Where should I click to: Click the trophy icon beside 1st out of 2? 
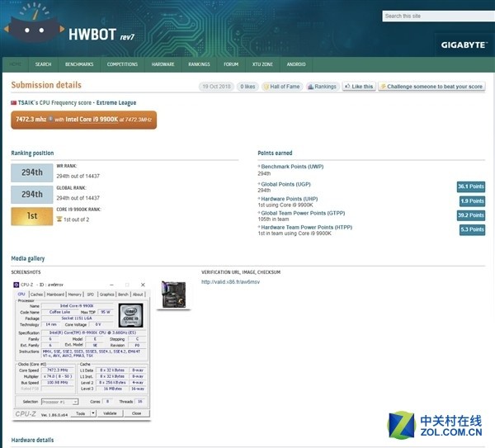(x=59, y=219)
